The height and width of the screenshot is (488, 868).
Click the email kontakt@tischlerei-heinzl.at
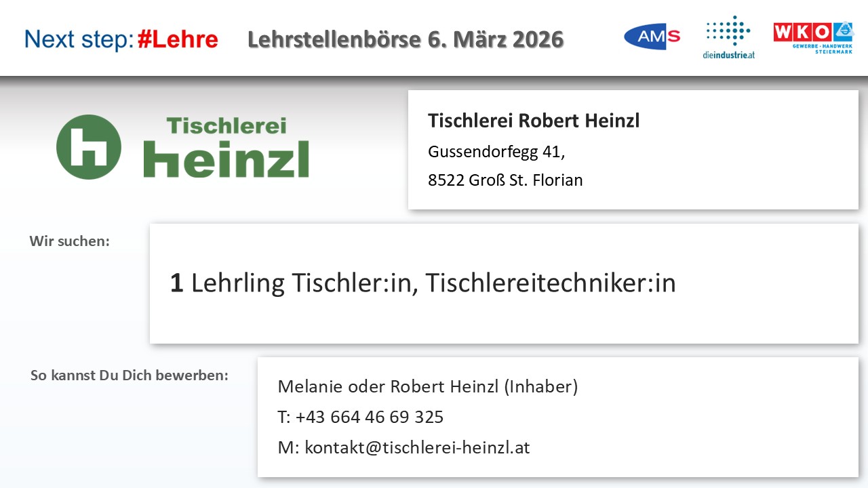tap(417, 447)
